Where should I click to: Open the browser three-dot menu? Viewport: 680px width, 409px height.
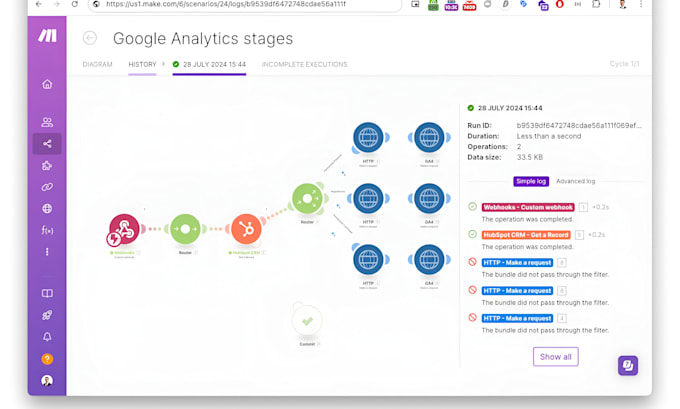[x=641, y=4]
